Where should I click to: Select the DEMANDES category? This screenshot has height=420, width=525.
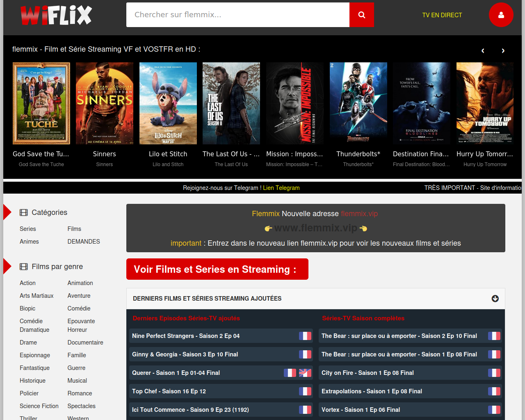pyautogui.click(x=84, y=242)
